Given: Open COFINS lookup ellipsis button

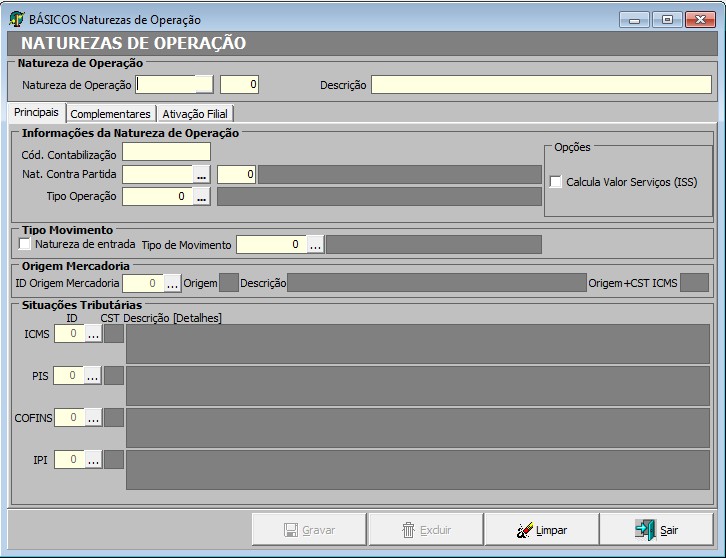Looking at the screenshot, I should click(x=92, y=418).
